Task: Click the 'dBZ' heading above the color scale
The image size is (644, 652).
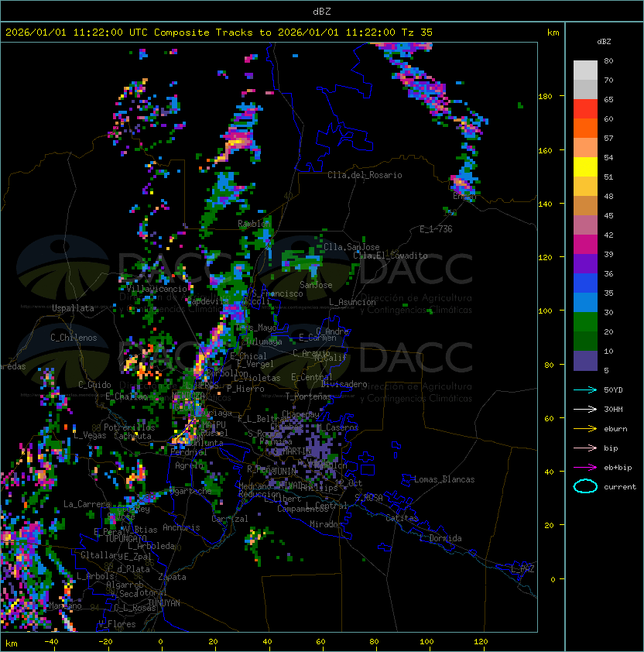Action: click(x=604, y=42)
